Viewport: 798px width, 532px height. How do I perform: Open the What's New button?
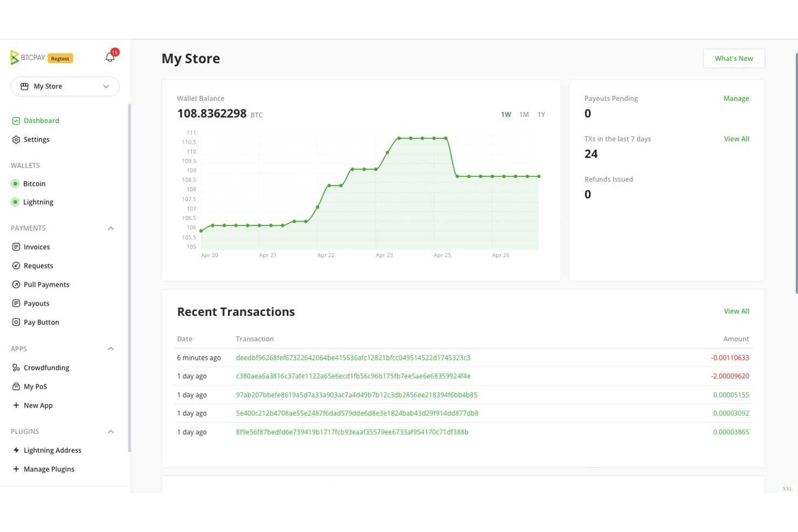(734, 58)
